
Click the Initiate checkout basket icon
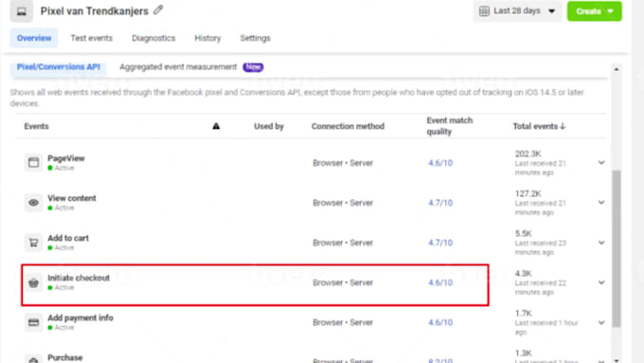[34, 282]
